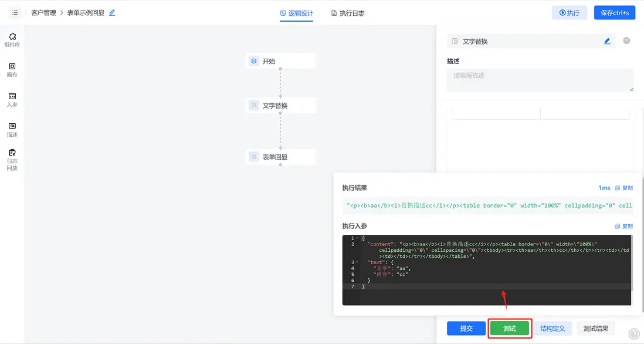Edit the 文字替换 node name pencil icon
The width and height of the screenshot is (644, 344).
click(x=607, y=41)
